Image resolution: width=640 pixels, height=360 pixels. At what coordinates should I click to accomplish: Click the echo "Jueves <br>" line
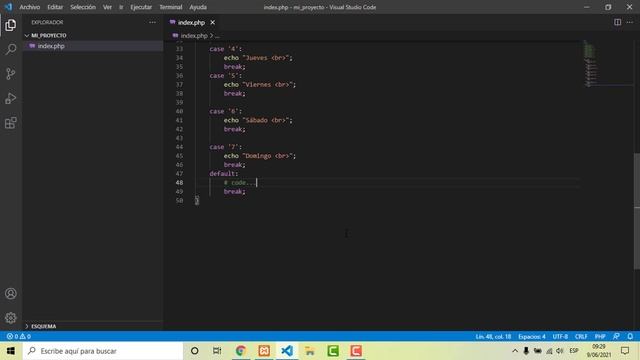click(258, 58)
